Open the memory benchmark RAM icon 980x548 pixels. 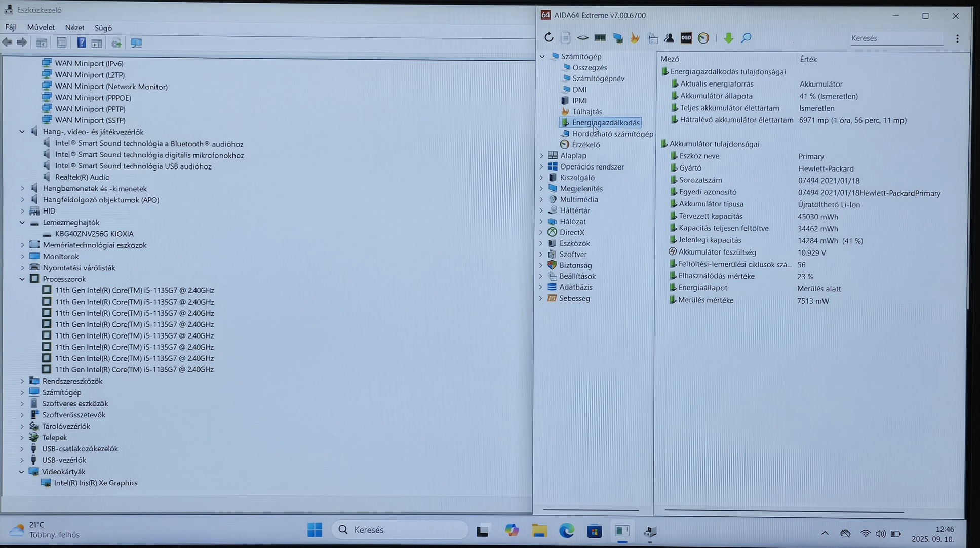tap(600, 38)
